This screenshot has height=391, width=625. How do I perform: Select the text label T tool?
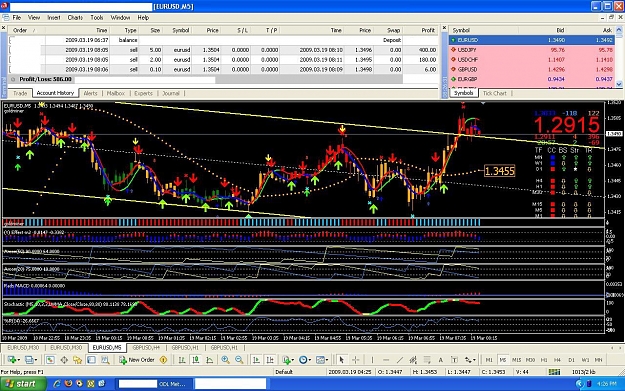coord(454,360)
